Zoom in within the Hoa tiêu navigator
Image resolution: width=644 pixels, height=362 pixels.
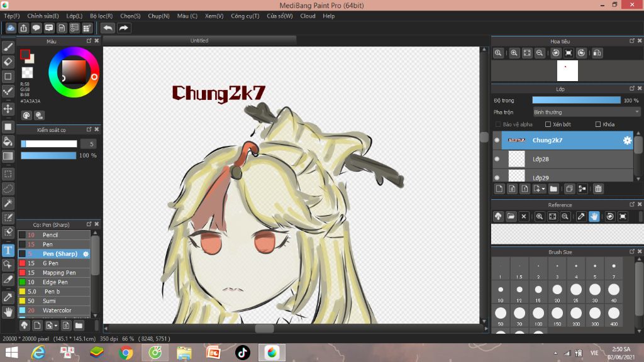(x=514, y=53)
